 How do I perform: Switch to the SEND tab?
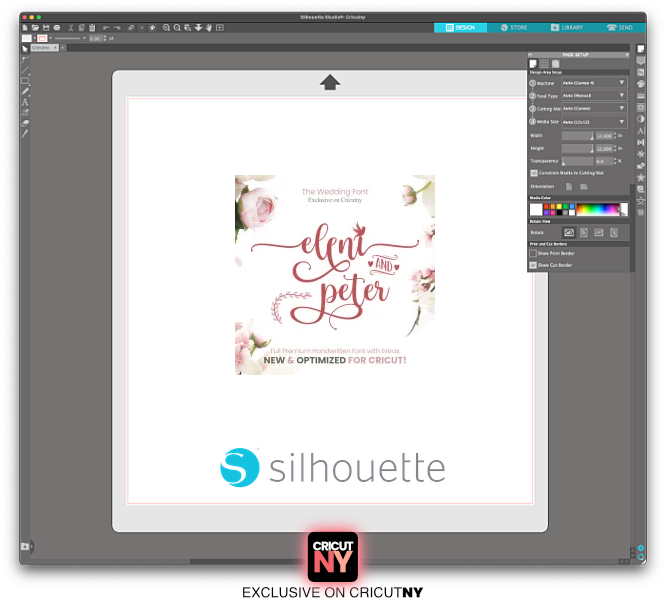pyautogui.click(x=619, y=28)
